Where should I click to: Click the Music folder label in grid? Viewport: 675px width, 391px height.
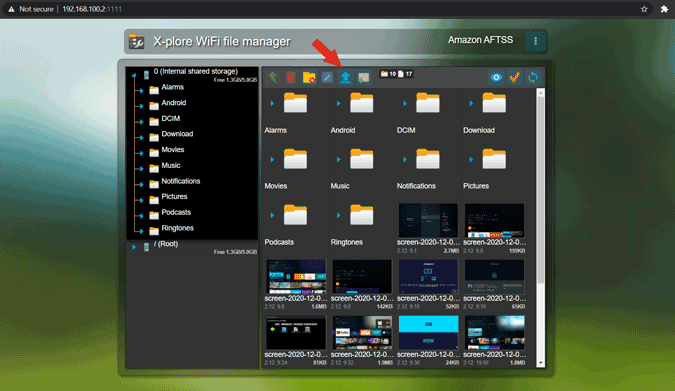coord(340,186)
